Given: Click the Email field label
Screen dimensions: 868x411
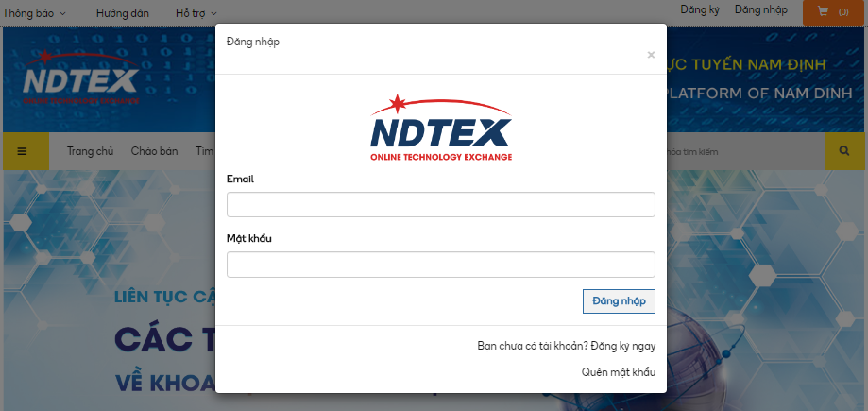Looking at the screenshot, I should point(240,179).
